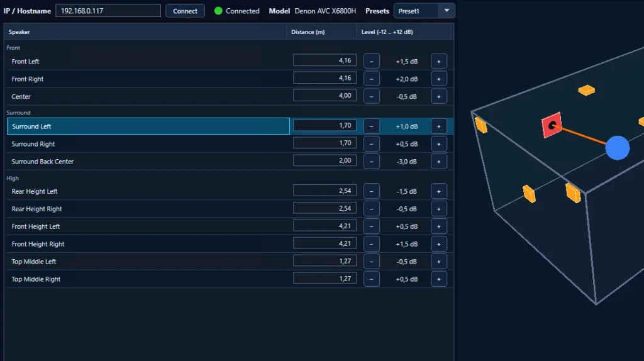Click the red selected speaker in 3D view
644x361 pixels.
click(552, 125)
